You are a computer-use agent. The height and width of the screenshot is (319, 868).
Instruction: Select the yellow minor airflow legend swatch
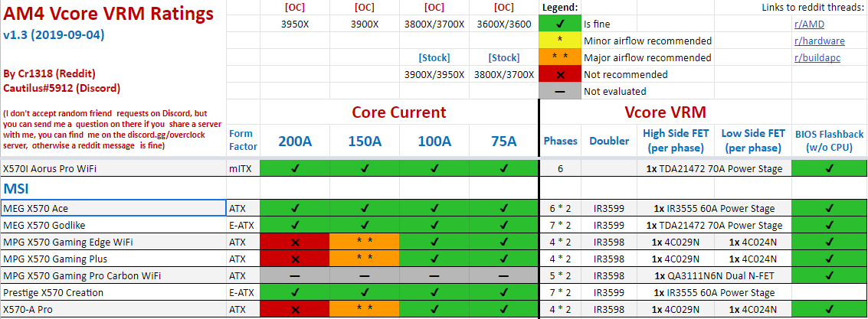pos(560,41)
